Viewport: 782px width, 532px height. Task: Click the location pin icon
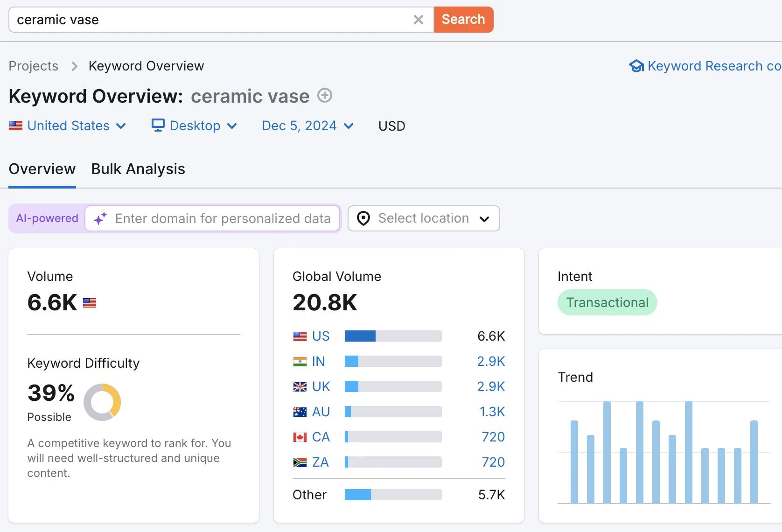click(x=363, y=218)
